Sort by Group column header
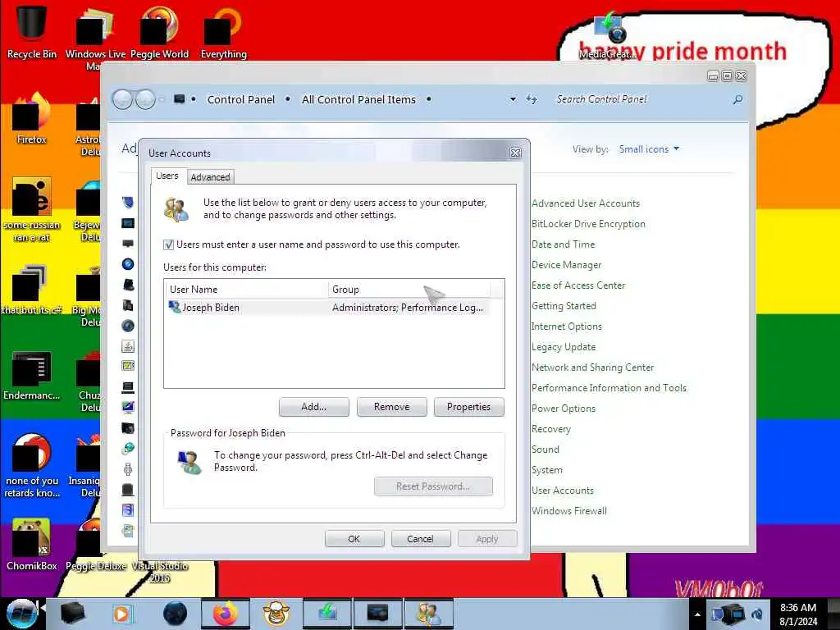The image size is (840, 630). point(409,290)
